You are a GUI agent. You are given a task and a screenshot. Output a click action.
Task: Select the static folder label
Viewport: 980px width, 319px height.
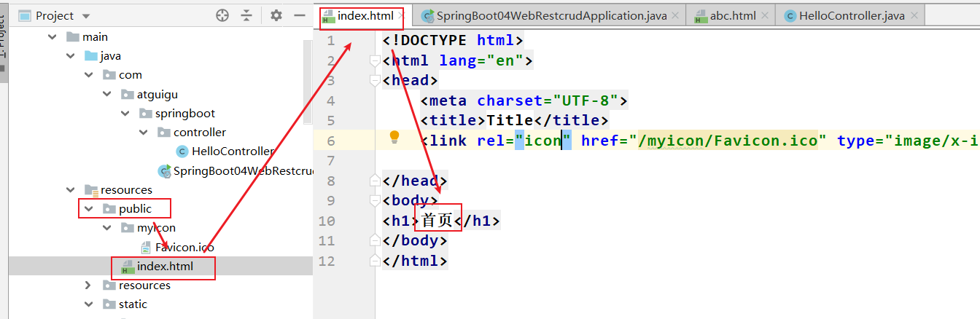tap(133, 304)
